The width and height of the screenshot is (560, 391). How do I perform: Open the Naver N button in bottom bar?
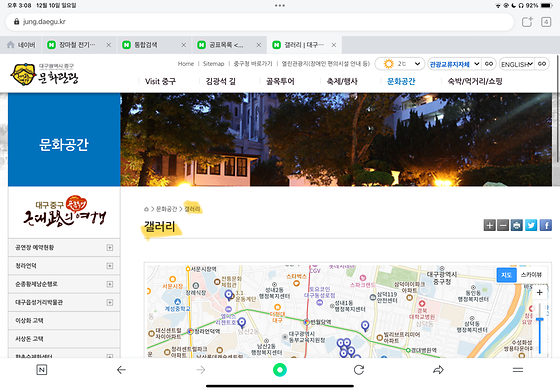[42, 370]
